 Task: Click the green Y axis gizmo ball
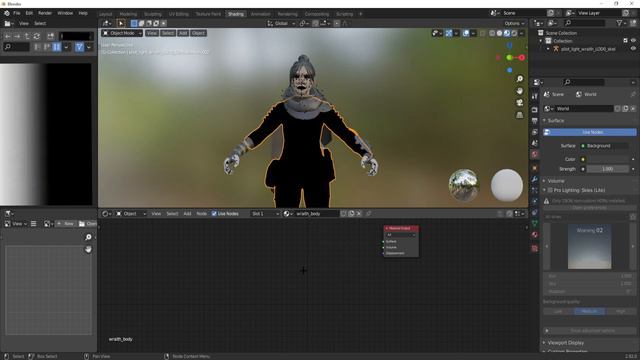pyautogui.click(x=509, y=58)
